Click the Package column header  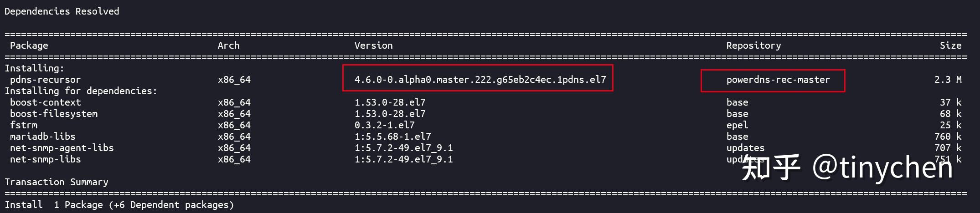coord(29,46)
